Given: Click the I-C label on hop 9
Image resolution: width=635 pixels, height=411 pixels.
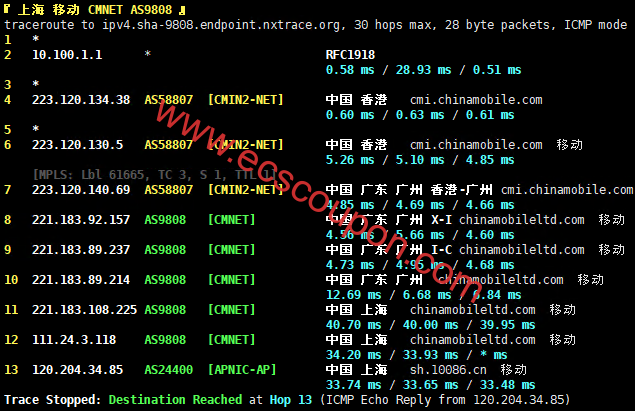Looking at the screenshot, I should (441, 249).
